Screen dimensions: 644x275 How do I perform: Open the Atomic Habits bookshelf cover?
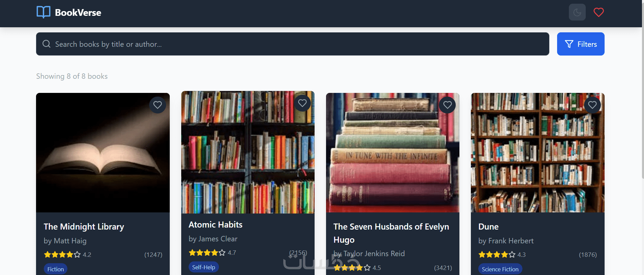pyautogui.click(x=248, y=152)
